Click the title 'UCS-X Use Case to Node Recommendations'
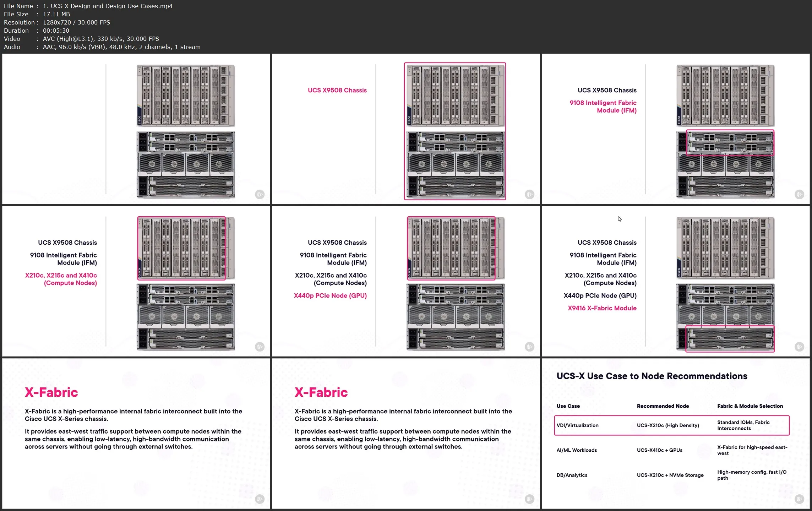 click(652, 376)
